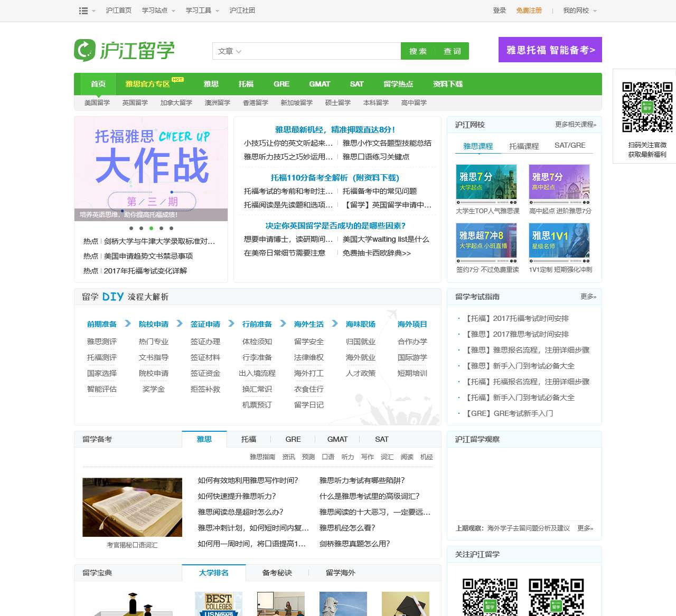Click 机经 filter in 留学备考
The height and width of the screenshot is (616, 676).
point(427,457)
